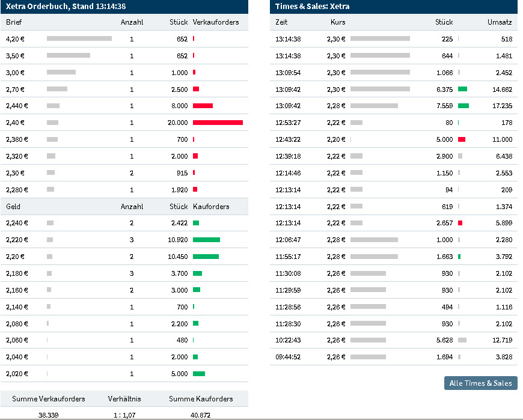
Task: Click the green bar beside the 7.559 trade
Action: 463,106
